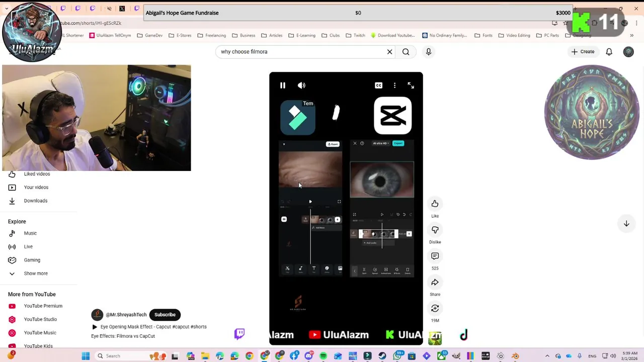644x362 pixels.
Task: Toggle closed captions on the Short
Action: point(378,85)
